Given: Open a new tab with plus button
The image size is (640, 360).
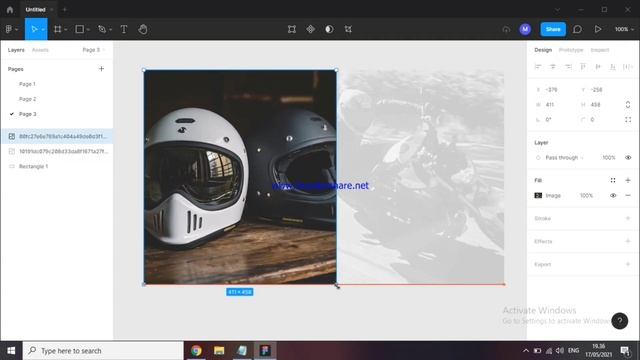Looking at the screenshot, I should pos(64,9).
